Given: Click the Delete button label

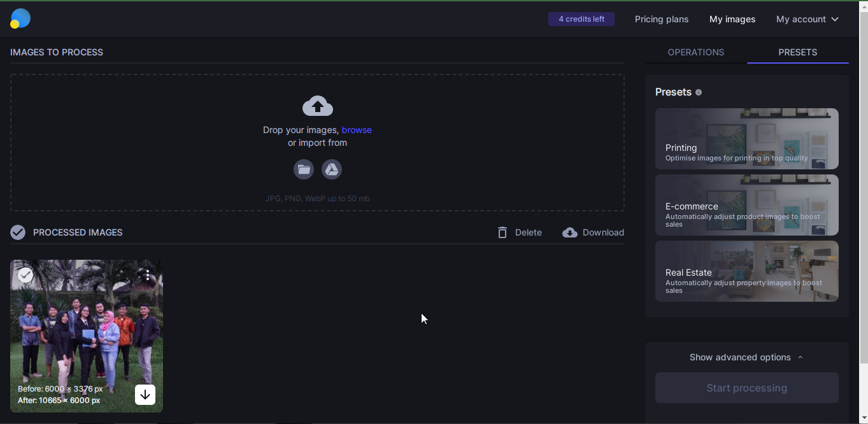Looking at the screenshot, I should pos(529,232).
